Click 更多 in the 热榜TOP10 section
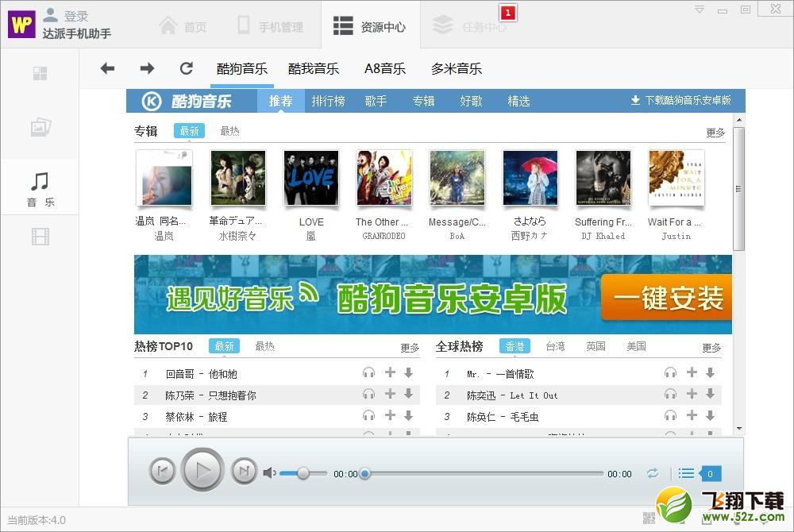This screenshot has width=794, height=532. click(410, 348)
